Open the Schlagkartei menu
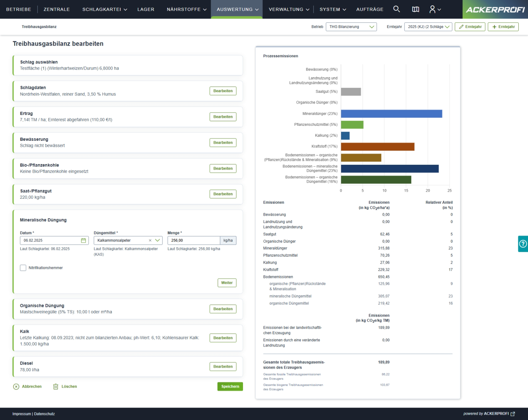Screen dimensions: 528x420 click(105, 9)
